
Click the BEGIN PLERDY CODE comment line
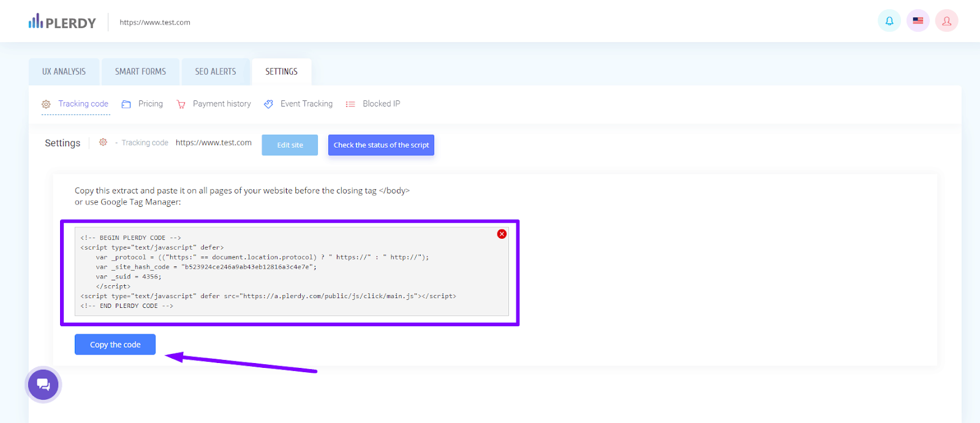(x=130, y=238)
